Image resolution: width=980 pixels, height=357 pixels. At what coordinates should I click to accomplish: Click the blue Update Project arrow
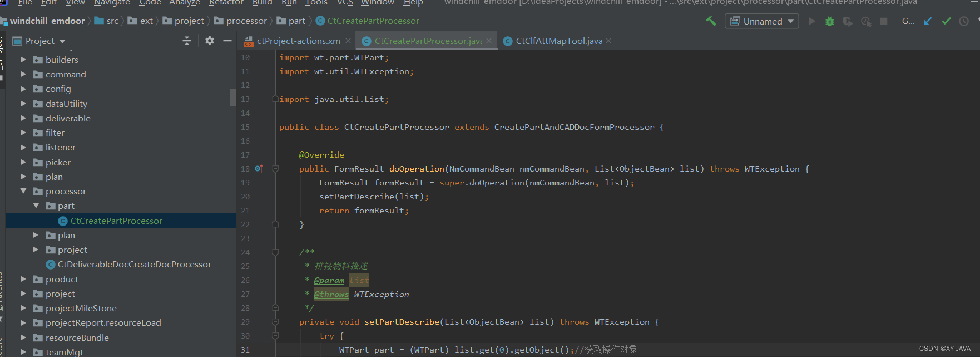[x=928, y=21]
